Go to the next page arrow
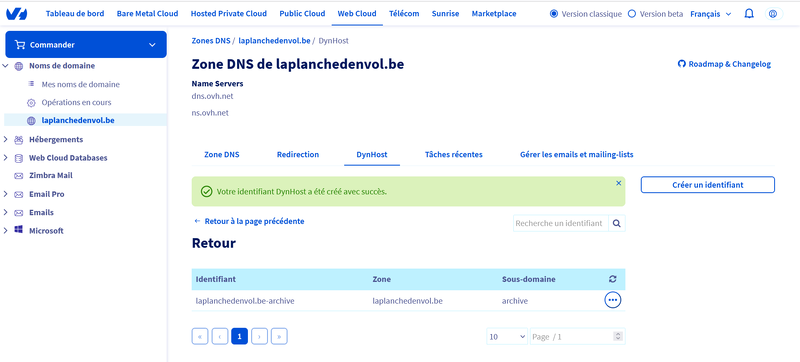 point(259,337)
